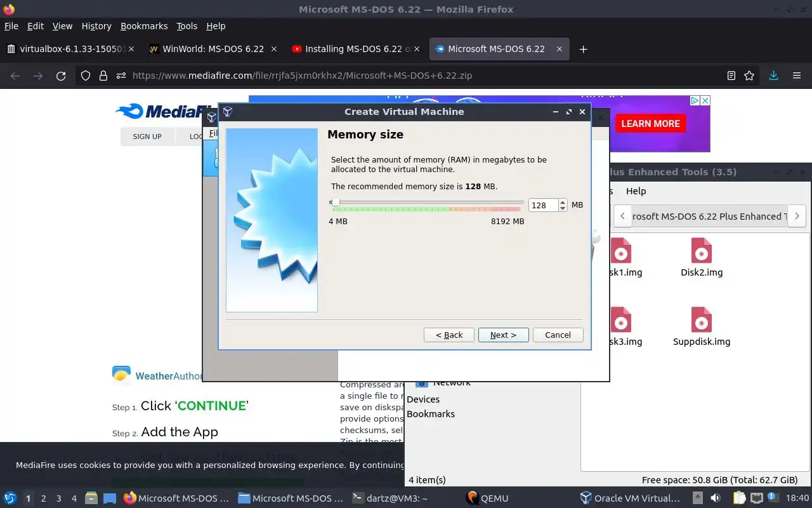Click path bar left scroll chevron
812x508 pixels.
click(623, 216)
